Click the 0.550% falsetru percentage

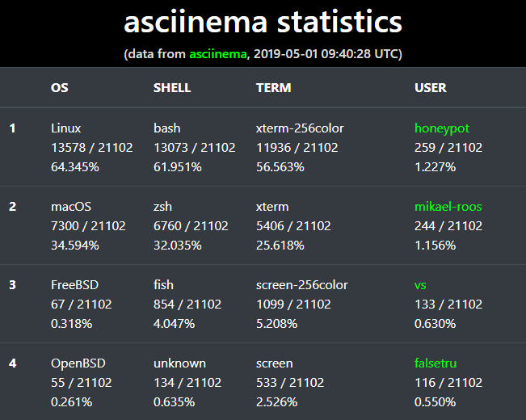435,402
